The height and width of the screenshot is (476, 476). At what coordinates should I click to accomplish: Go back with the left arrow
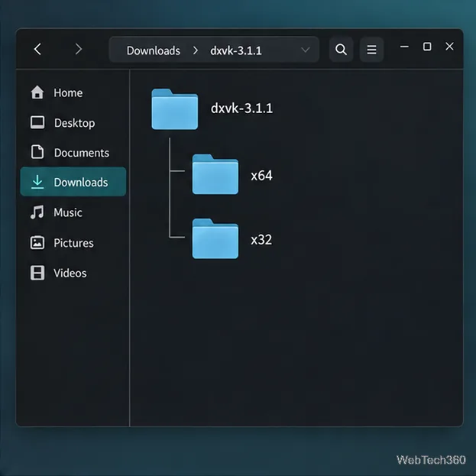pyautogui.click(x=37, y=49)
